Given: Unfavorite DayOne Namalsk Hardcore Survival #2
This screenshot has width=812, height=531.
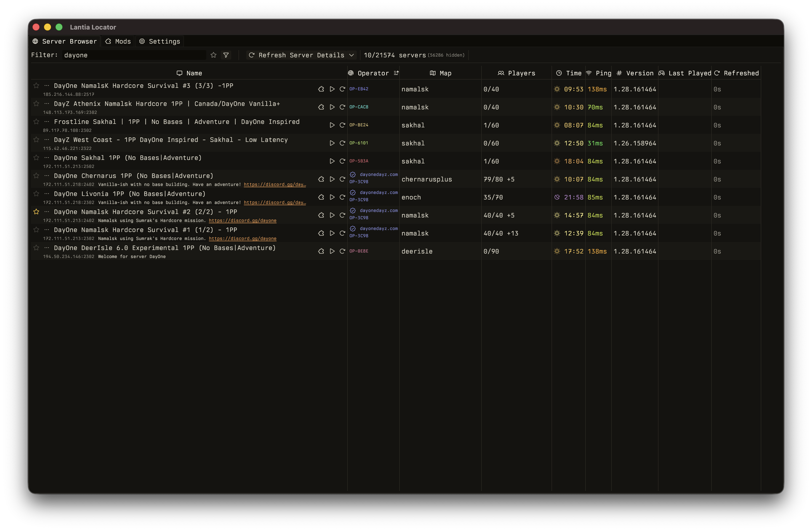Looking at the screenshot, I should [x=36, y=212].
